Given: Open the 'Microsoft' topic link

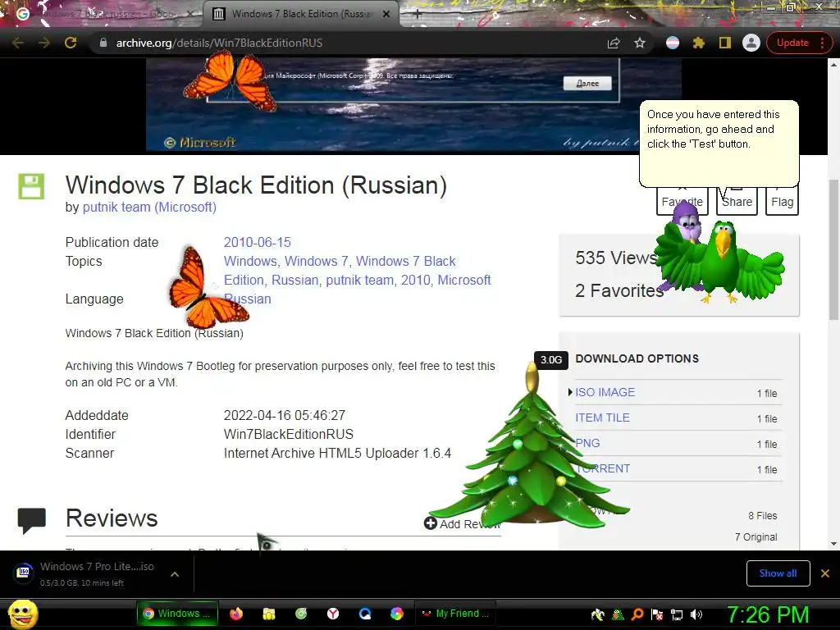Looking at the screenshot, I should [464, 280].
